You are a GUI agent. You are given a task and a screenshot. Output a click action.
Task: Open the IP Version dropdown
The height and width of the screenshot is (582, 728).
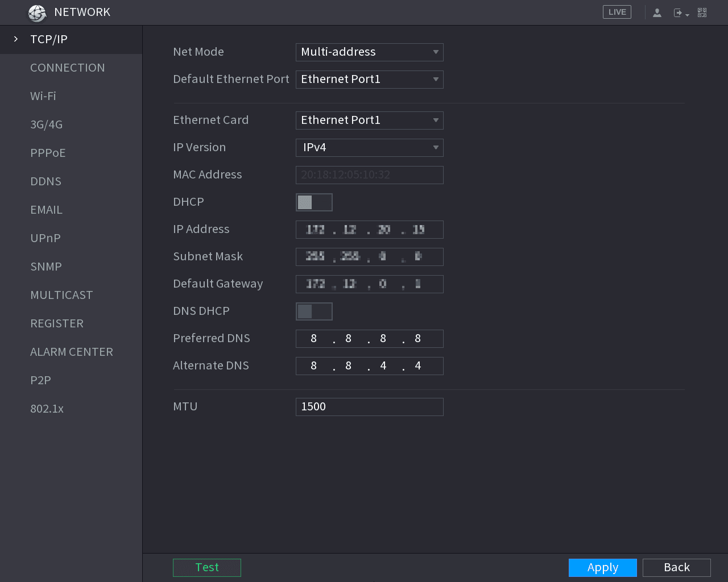click(x=370, y=148)
